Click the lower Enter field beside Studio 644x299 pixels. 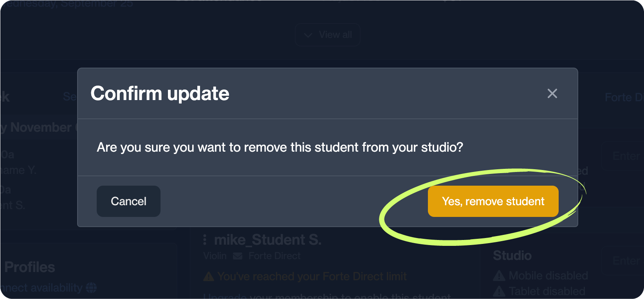624,261
